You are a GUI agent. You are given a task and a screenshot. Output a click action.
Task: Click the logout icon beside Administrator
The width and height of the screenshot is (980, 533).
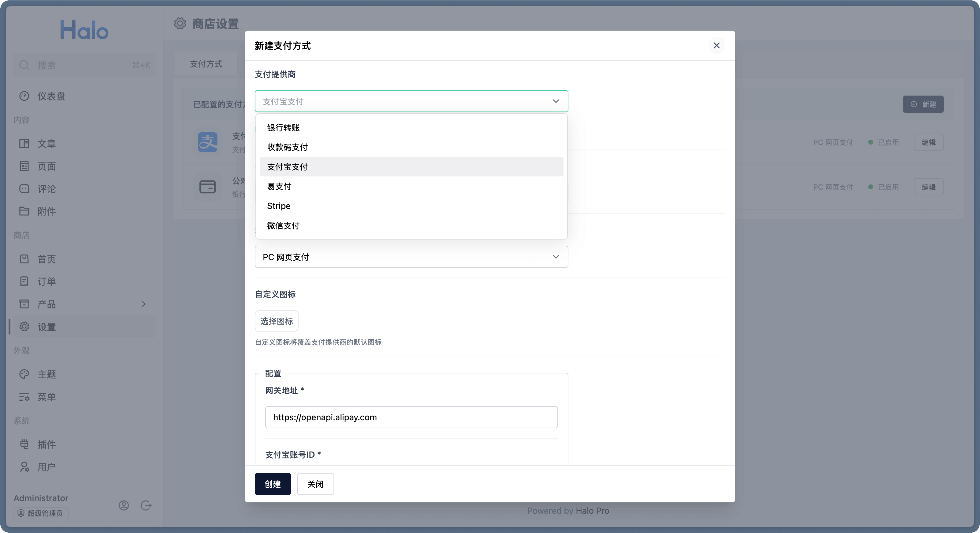tap(146, 505)
